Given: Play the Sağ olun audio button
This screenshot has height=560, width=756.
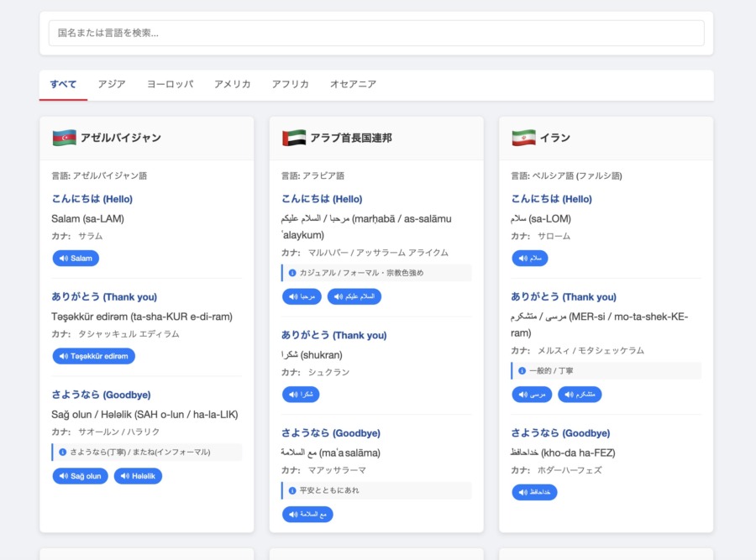Looking at the screenshot, I should coord(80,476).
